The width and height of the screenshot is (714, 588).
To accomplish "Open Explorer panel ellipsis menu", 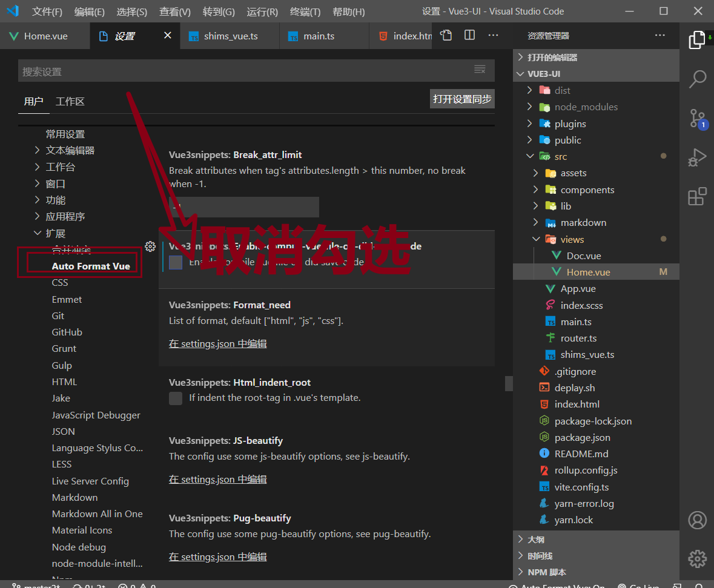I will click(660, 35).
